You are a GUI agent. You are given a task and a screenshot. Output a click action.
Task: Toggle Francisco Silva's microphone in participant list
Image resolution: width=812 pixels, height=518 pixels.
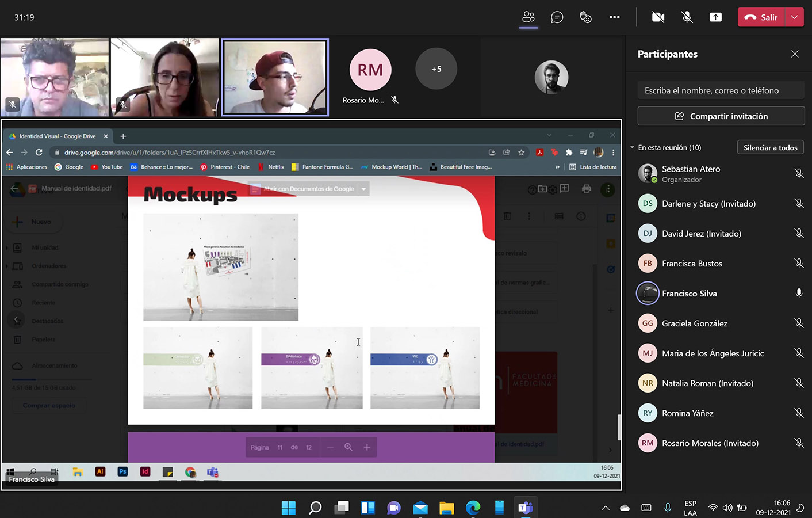point(799,294)
